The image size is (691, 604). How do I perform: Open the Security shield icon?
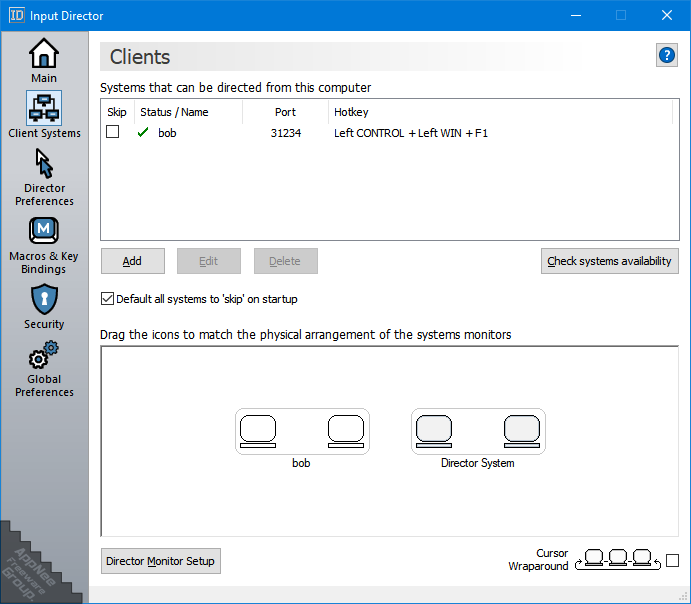coord(44,300)
